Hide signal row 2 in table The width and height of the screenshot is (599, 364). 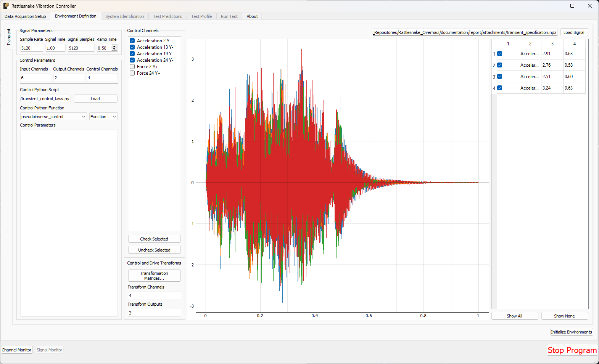499,65
